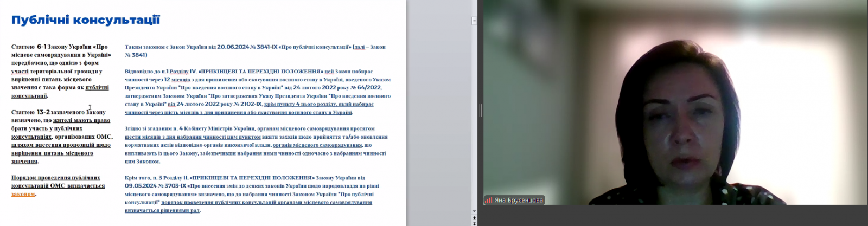Select the participant name label Яна Брусенцова
This screenshot has height=226, width=868.
point(518,200)
